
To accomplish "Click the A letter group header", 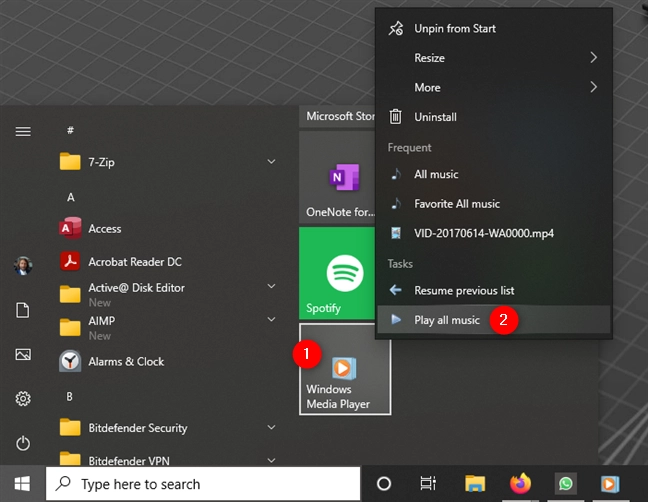I will click(71, 197).
